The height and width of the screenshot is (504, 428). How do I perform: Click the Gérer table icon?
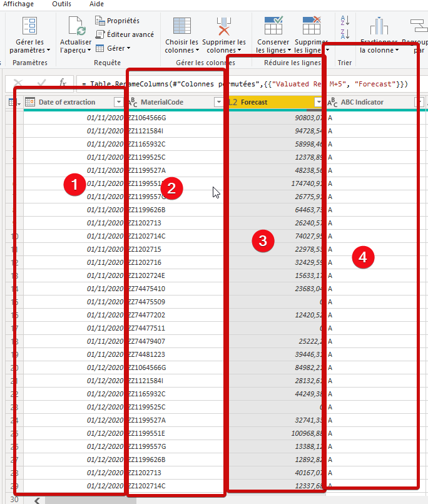(100, 48)
